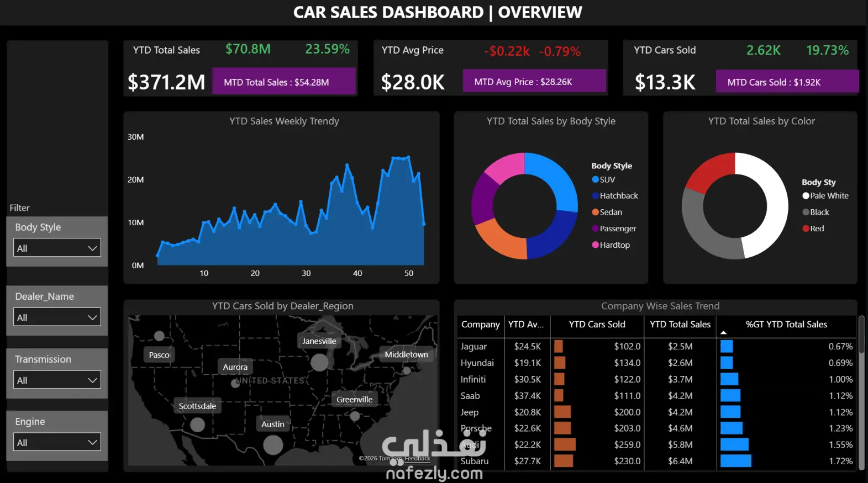The width and height of the screenshot is (868, 483).
Task: Sort by the YTD Av... column header
Action: click(526, 325)
